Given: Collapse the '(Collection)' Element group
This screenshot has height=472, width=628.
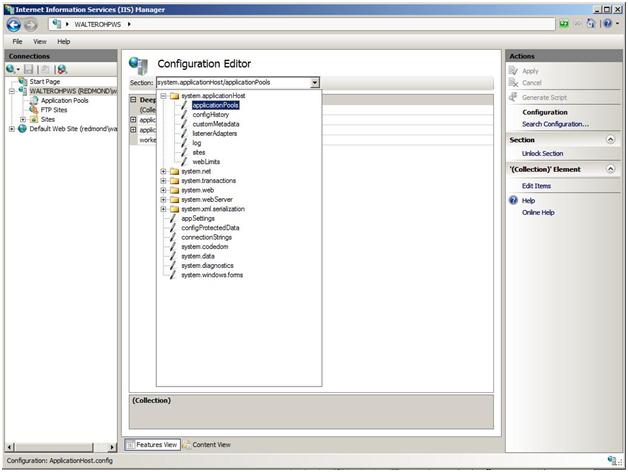Looking at the screenshot, I should [x=610, y=169].
